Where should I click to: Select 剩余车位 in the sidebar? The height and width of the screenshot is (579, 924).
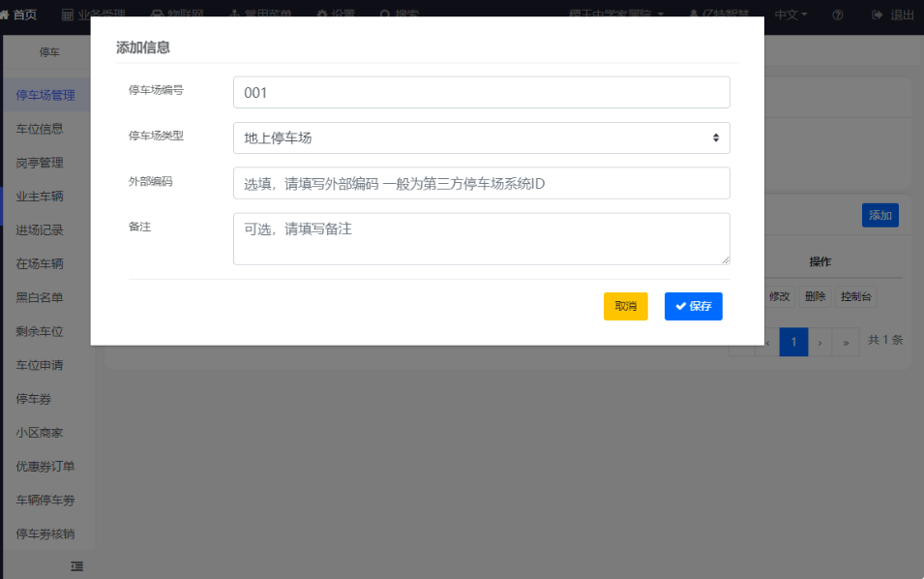[x=40, y=331]
